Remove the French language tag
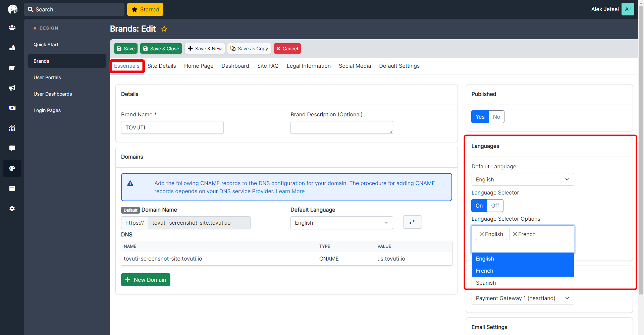 pyautogui.click(x=515, y=234)
